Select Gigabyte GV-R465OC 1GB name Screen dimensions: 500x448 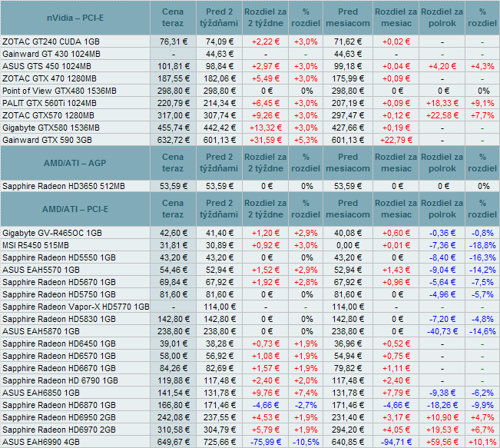52,234
